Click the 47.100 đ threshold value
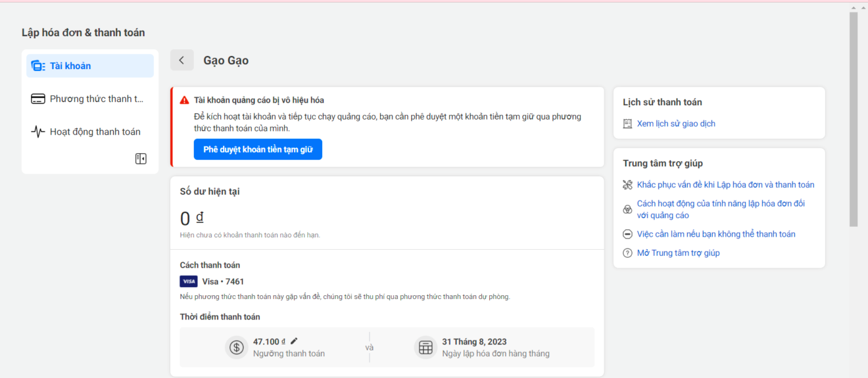Screen dimensions: 868x378 click(x=269, y=342)
